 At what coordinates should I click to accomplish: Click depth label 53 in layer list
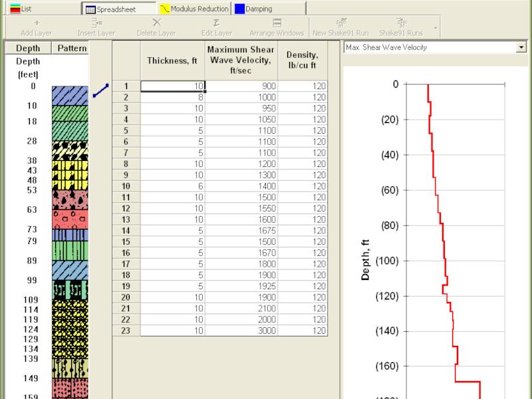(32, 190)
